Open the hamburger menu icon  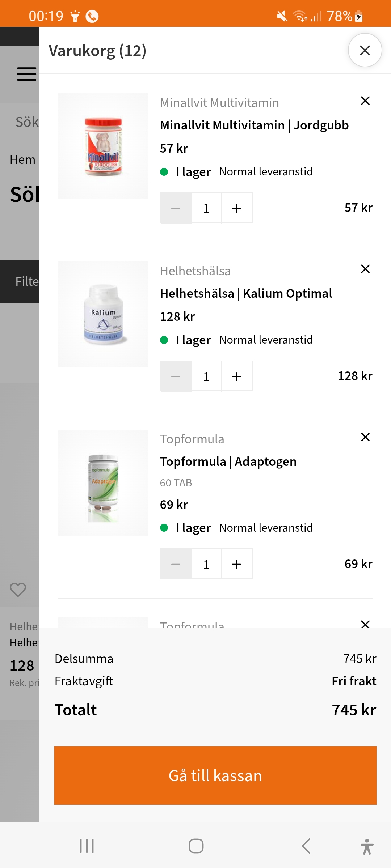point(26,74)
